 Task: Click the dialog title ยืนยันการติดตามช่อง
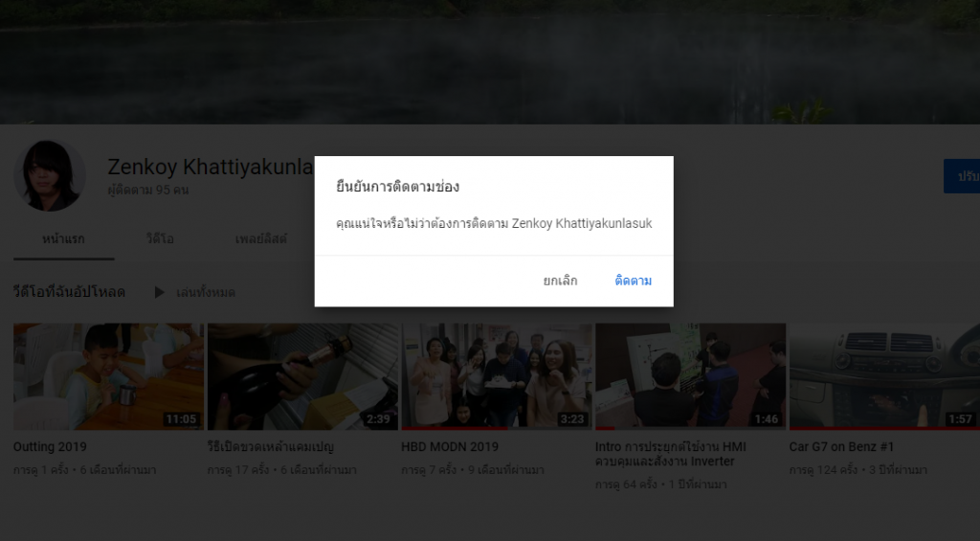tap(397, 187)
